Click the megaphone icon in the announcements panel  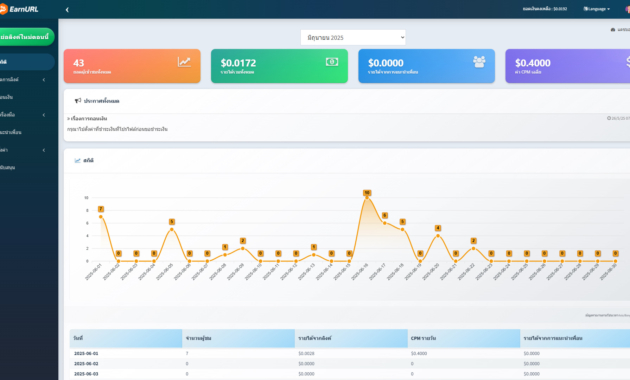[78, 101]
